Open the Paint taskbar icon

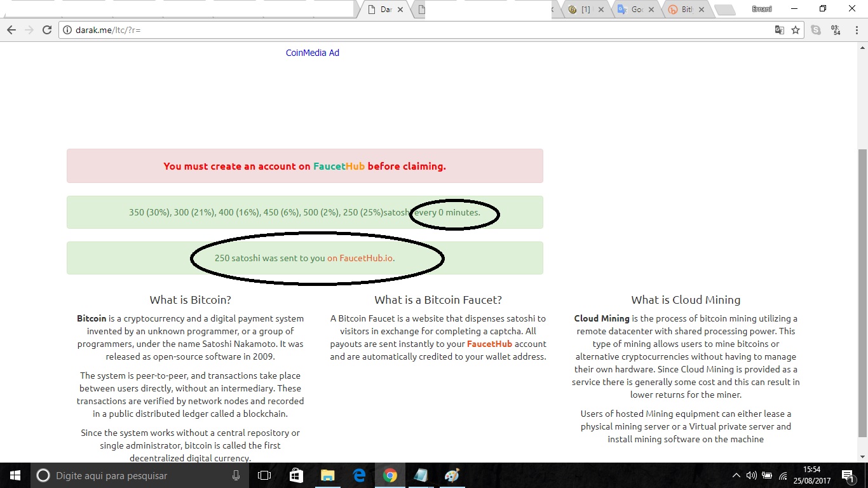452,475
